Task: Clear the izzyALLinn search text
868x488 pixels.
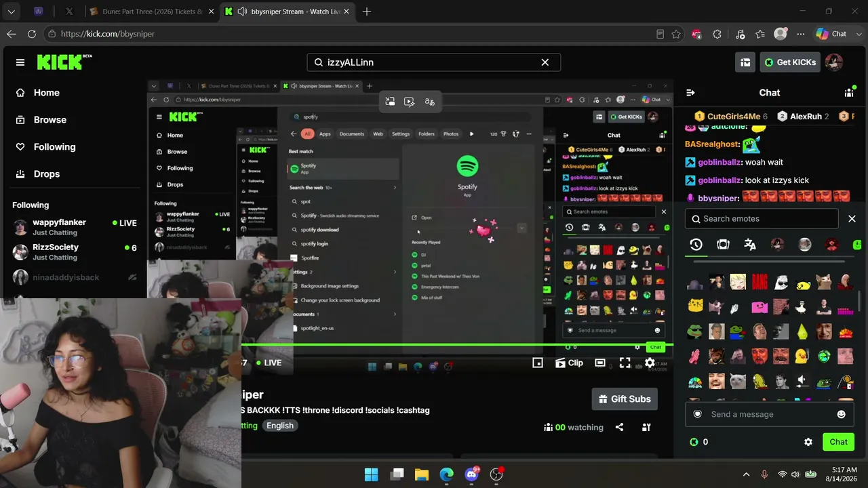Action: (x=545, y=62)
